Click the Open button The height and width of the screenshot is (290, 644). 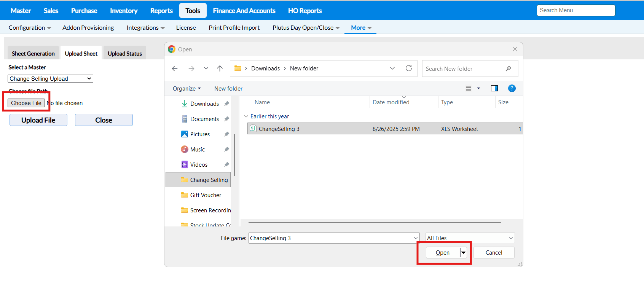pos(442,253)
